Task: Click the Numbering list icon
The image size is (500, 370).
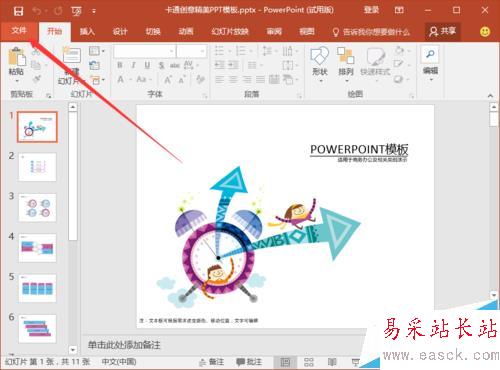Action: coord(240,51)
